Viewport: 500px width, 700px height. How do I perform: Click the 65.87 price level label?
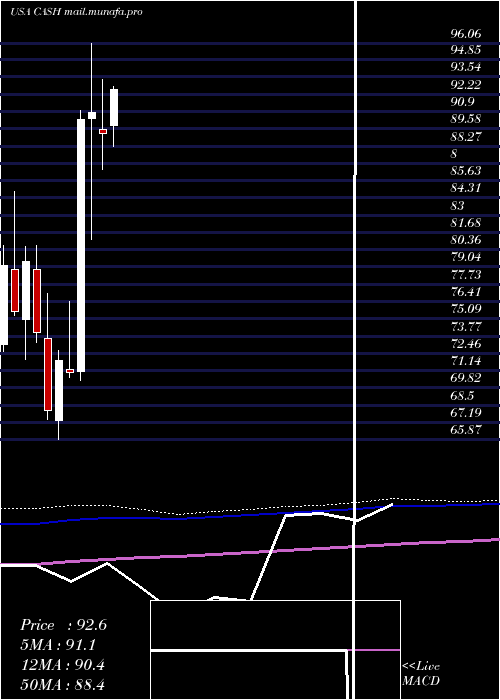(x=466, y=430)
